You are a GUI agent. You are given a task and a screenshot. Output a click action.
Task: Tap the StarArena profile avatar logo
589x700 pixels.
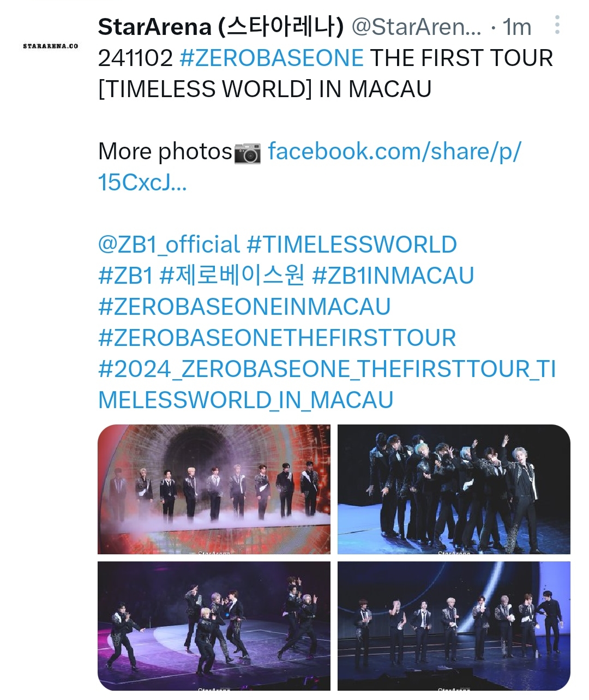[x=51, y=46]
